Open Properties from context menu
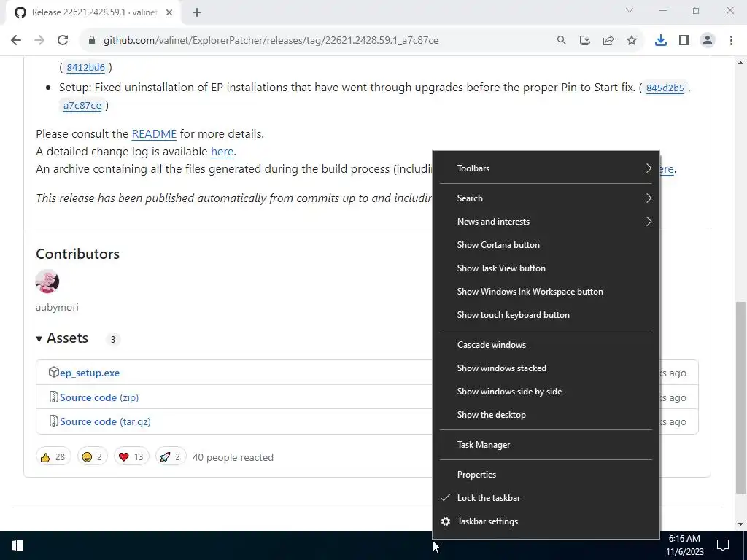 click(x=546, y=475)
